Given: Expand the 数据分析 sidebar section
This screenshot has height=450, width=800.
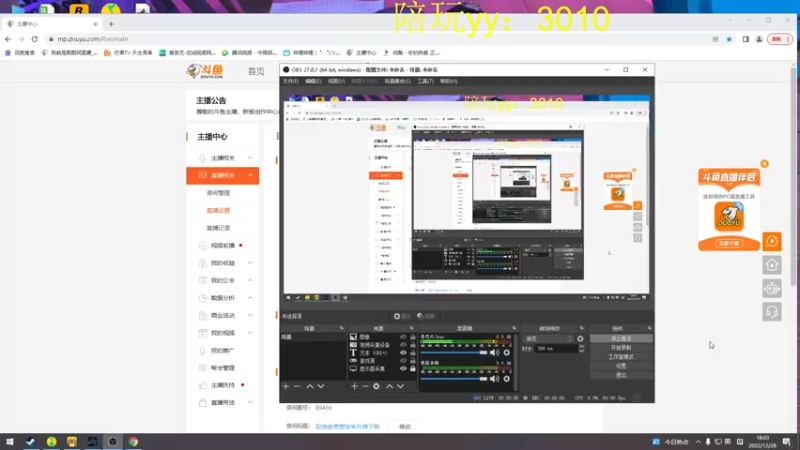Looking at the screenshot, I should coord(250,298).
